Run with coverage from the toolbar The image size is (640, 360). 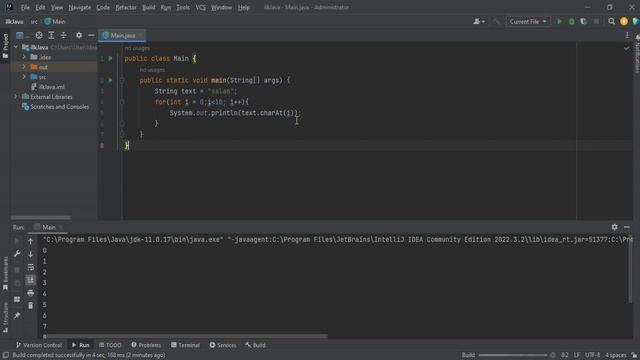pyautogui.click(x=584, y=22)
